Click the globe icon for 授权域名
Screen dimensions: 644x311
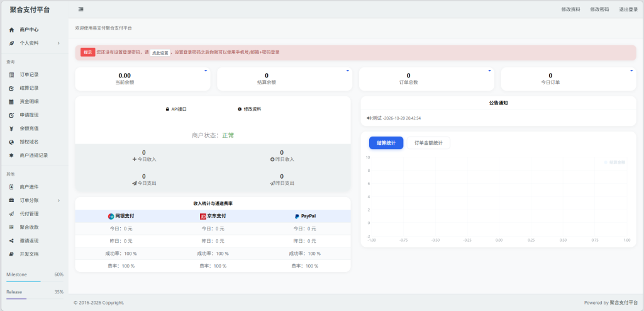11,142
